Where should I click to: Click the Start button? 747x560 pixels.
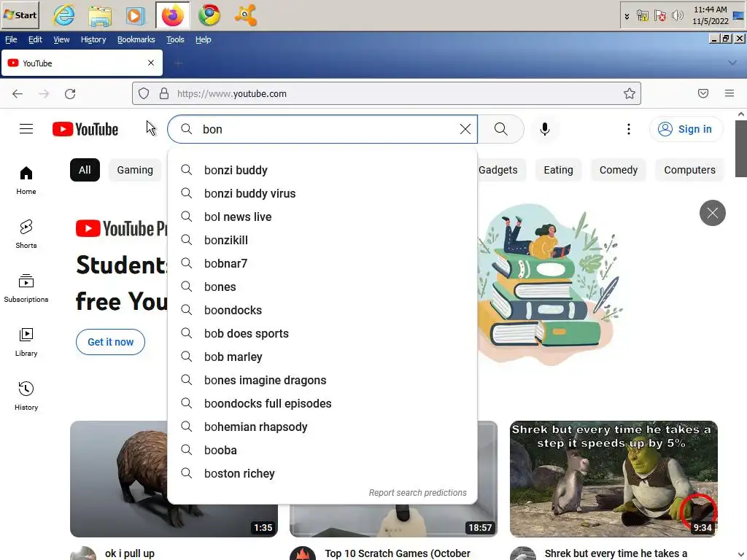(x=20, y=15)
